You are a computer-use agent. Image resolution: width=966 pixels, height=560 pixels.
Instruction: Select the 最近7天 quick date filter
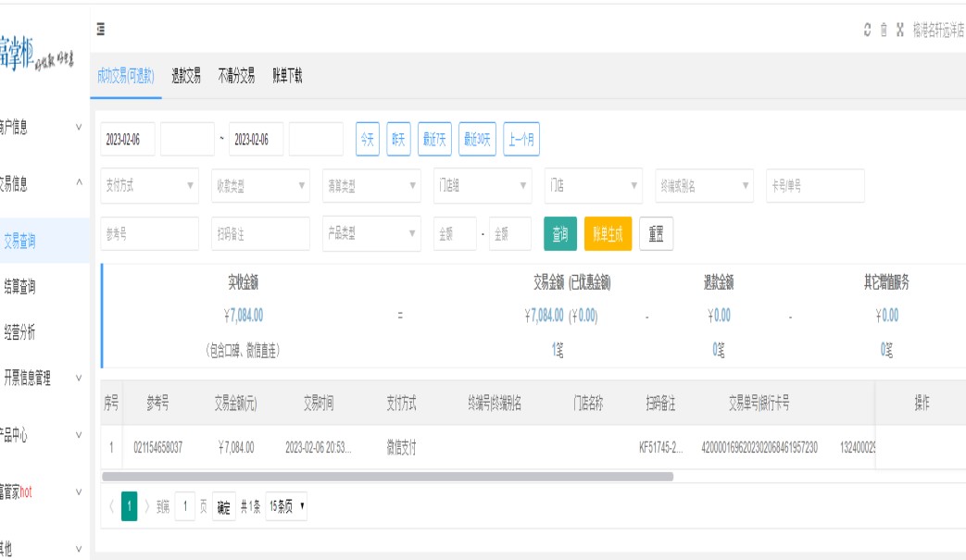(x=434, y=140)
